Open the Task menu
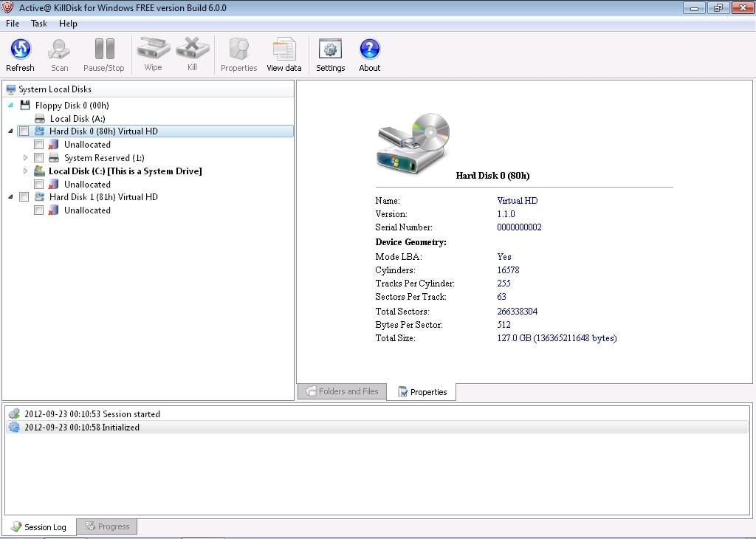The image size is (756, 539). [38, 24]
